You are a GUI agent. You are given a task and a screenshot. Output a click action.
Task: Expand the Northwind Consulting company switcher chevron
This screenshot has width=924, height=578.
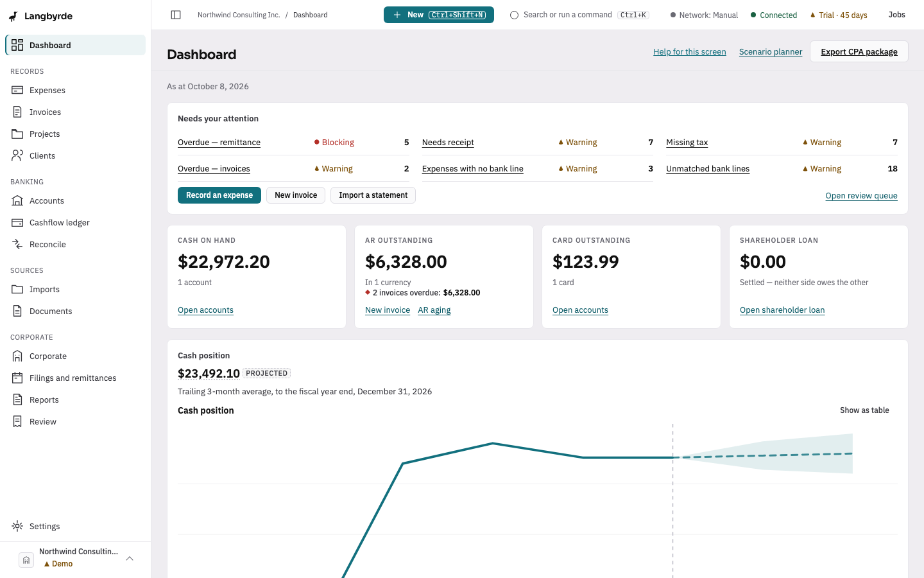[x=130, y=559]
